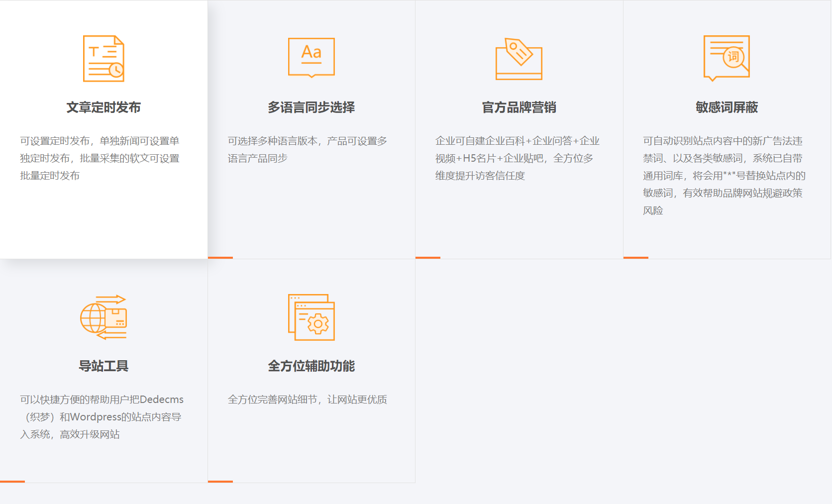Click the 多语言同步选择 Aa icon

(x=312, y=58)
